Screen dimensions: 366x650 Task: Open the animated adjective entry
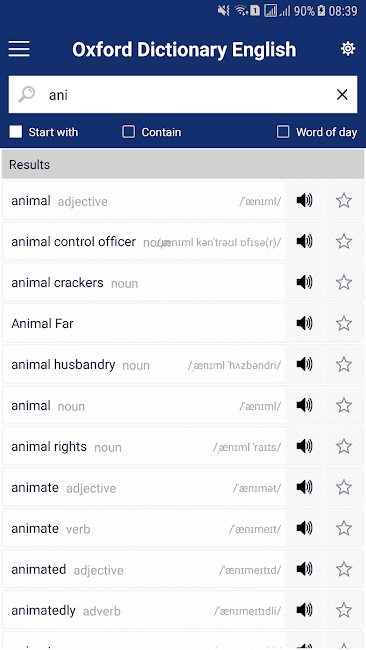[x=143, y=569]
